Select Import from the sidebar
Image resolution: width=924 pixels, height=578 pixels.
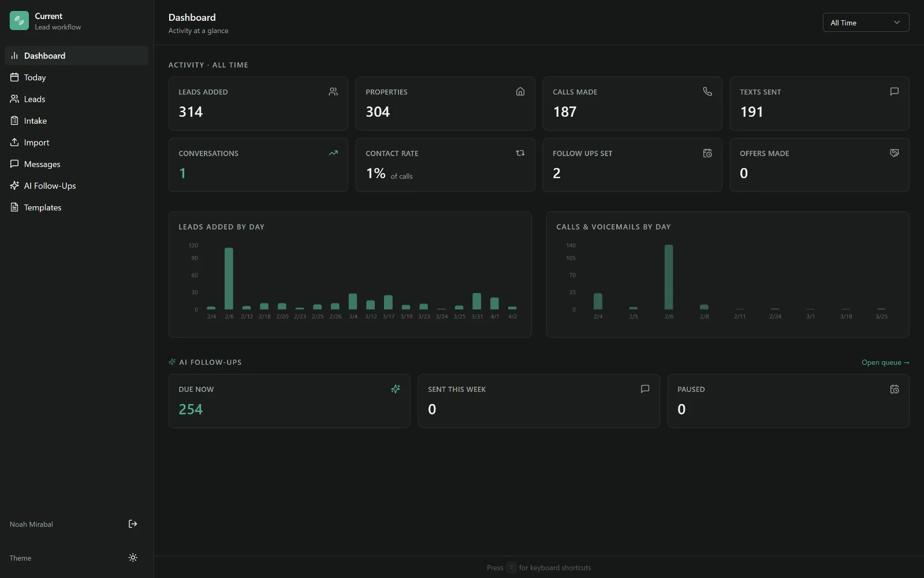pyautogui.click(x=76, y=142)
